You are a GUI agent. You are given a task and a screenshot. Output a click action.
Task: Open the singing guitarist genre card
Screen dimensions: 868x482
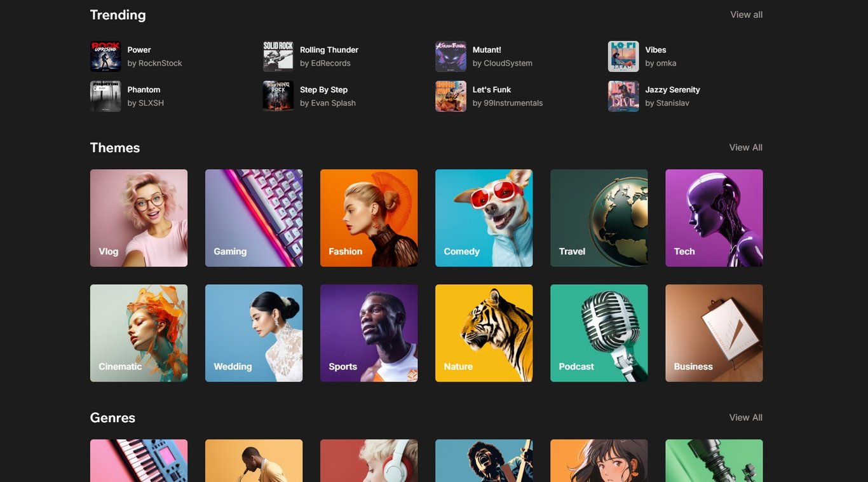484,461
